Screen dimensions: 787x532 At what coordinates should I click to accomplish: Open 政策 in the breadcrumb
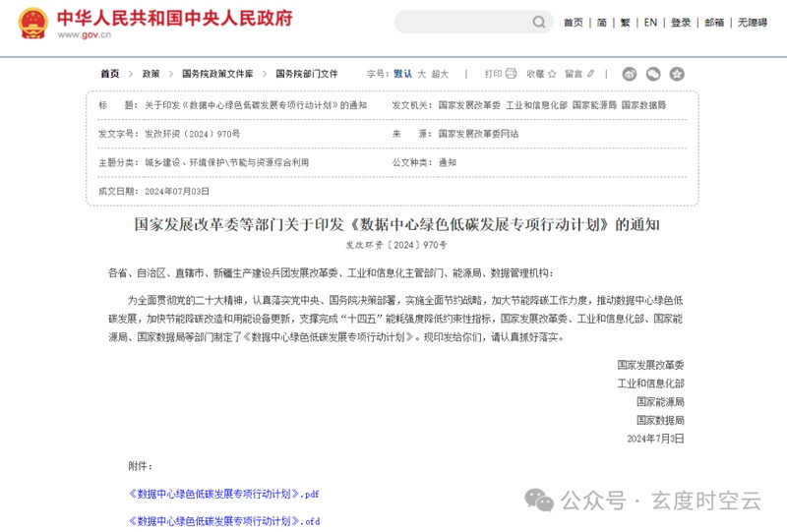151,74
